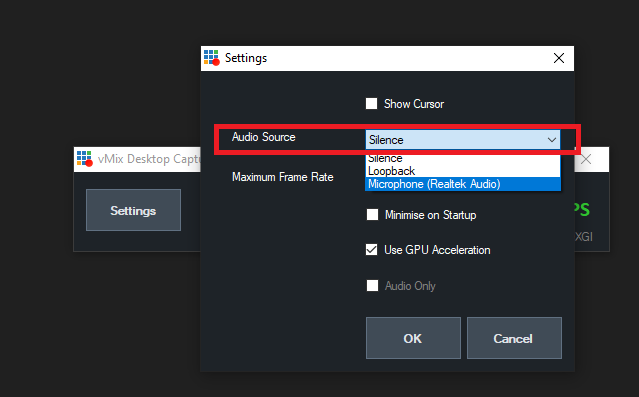
Task: Click the green FPS indicator text
Action: pos(582,210)
